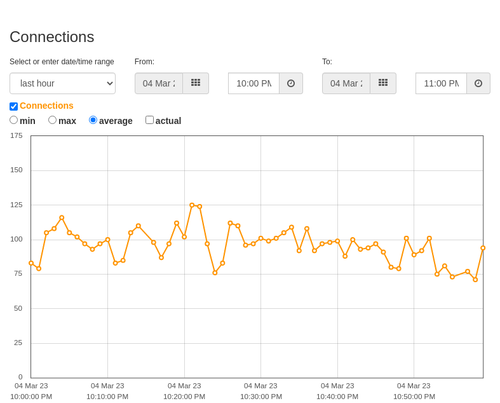Click the 'From:' label
Image resolution: width=500 pixels, height=403 pixels.
tap(144, 62)
